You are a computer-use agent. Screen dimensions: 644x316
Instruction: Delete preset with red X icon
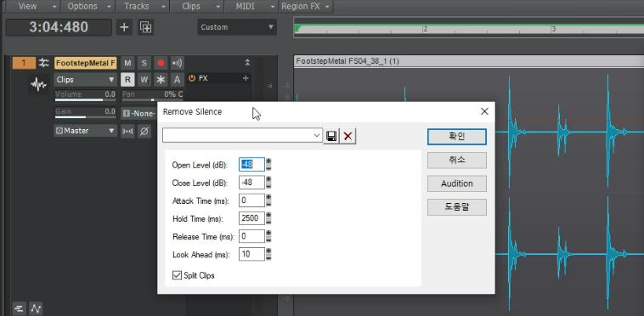pyautogui.click(x=347, y=136)
